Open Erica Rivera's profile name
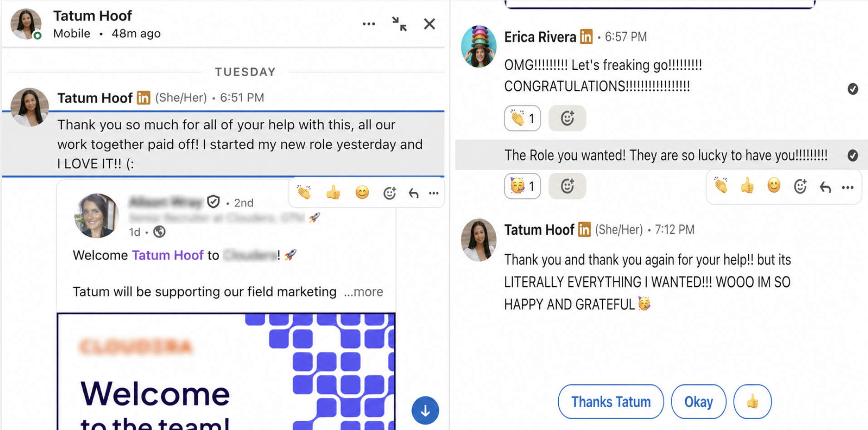 (x=540, y=37)
